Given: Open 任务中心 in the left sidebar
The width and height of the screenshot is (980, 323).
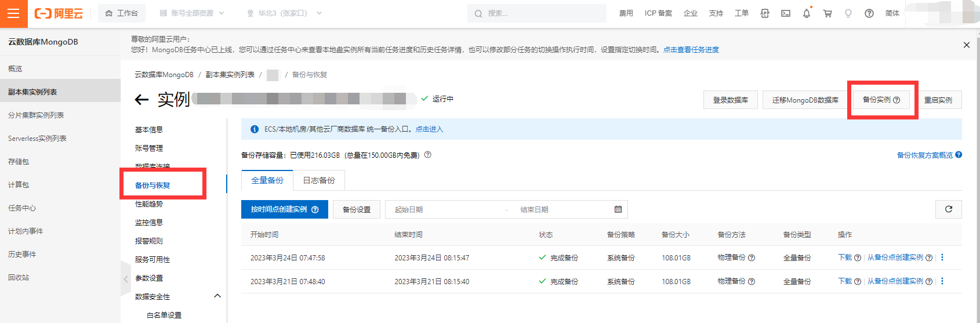Looking at the screenshot, I should pos(22,208).
